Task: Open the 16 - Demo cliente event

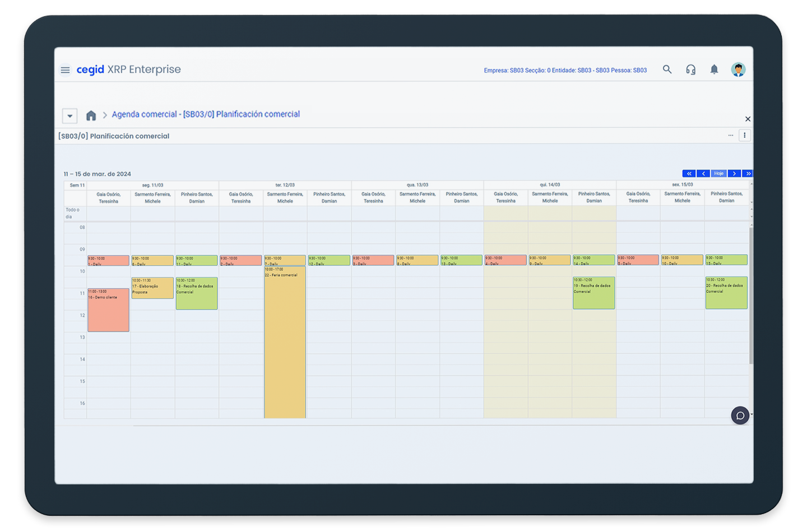Action: point(108,311)
